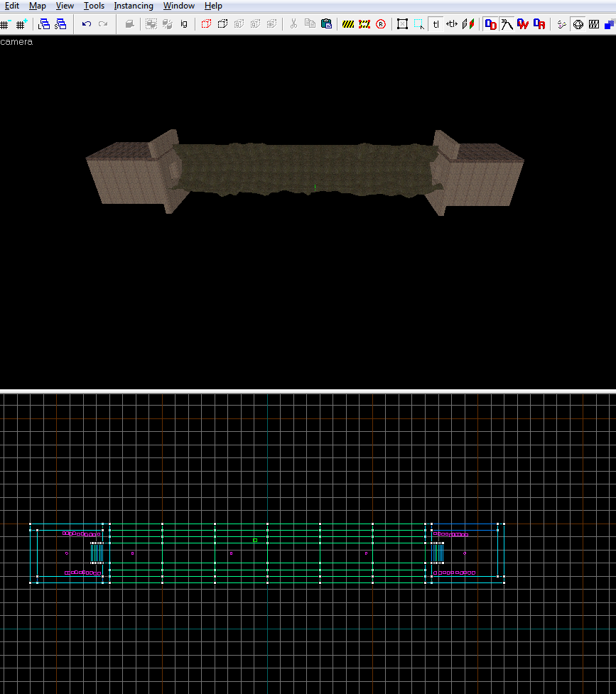Click the Save Window State icon
Screen dimensions: 616x694
pyautogui.click(x=60, y=24)
